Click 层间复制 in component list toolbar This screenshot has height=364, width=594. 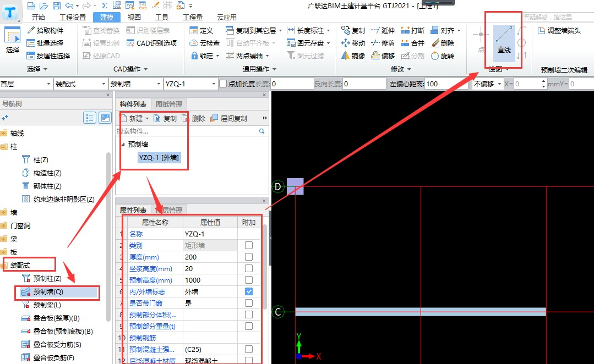[x=229, y=118]
